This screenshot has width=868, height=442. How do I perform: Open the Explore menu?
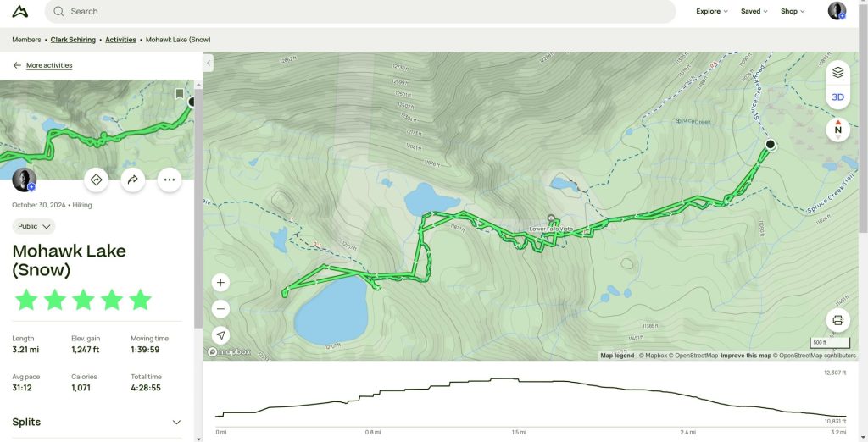click(712, 11)
